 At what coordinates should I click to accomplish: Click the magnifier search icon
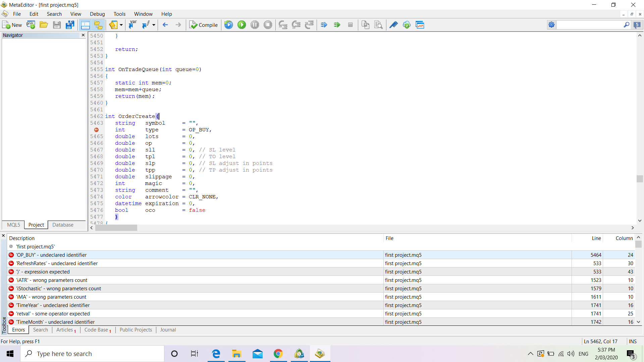[627, 25]
